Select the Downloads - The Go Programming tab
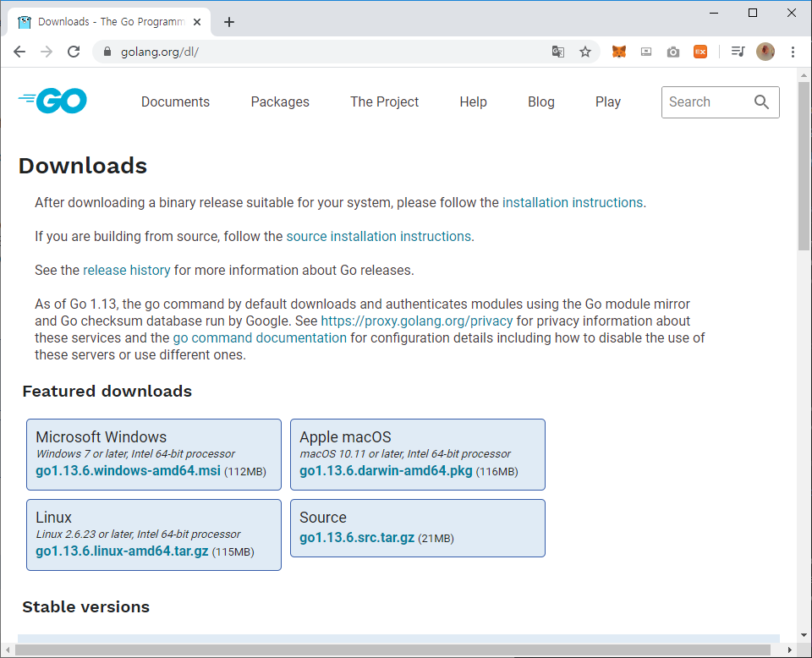 point(109,22)
